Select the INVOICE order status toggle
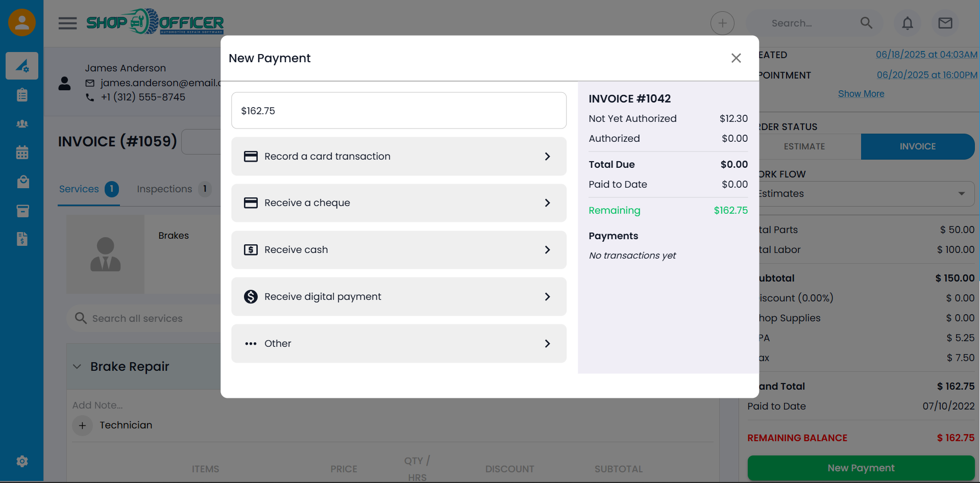 (x=917, y=146)
